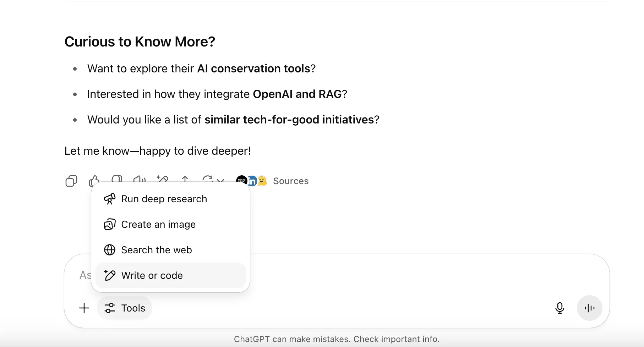Click the ChatGPT can make mistakes disclaimer
Viewport: 644px width, 347px height.
(337, 339)
